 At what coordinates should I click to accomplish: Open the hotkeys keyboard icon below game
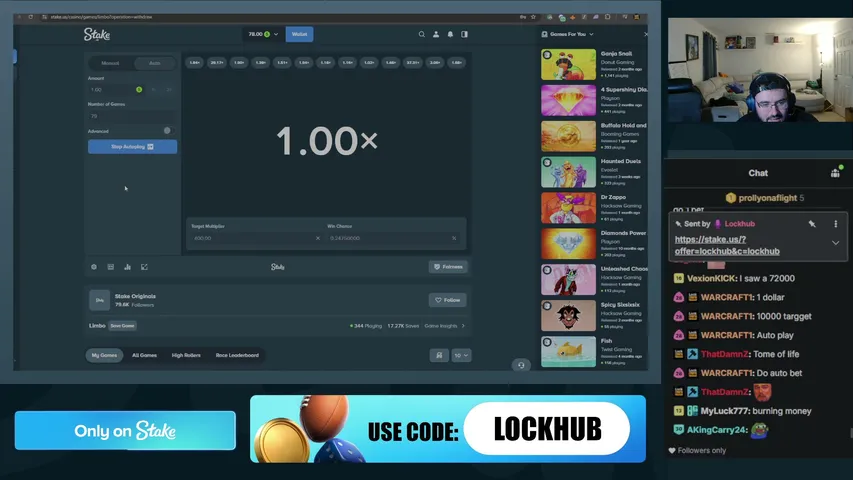coord(110,267)
